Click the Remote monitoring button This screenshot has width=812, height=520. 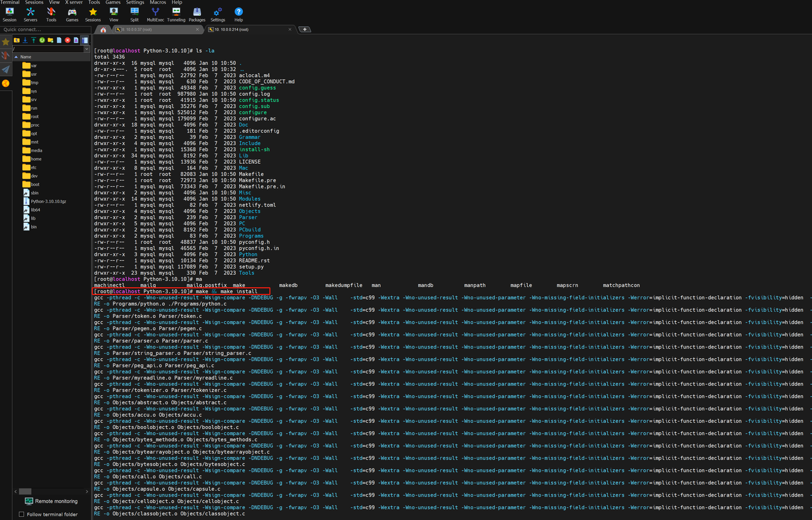pyautogui.click(x=51, y=501)
